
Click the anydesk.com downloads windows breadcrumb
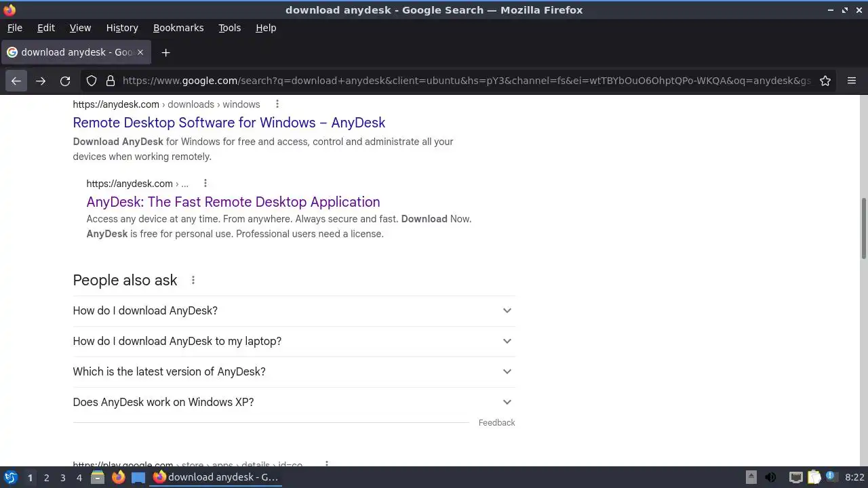[x=166, y=104]
